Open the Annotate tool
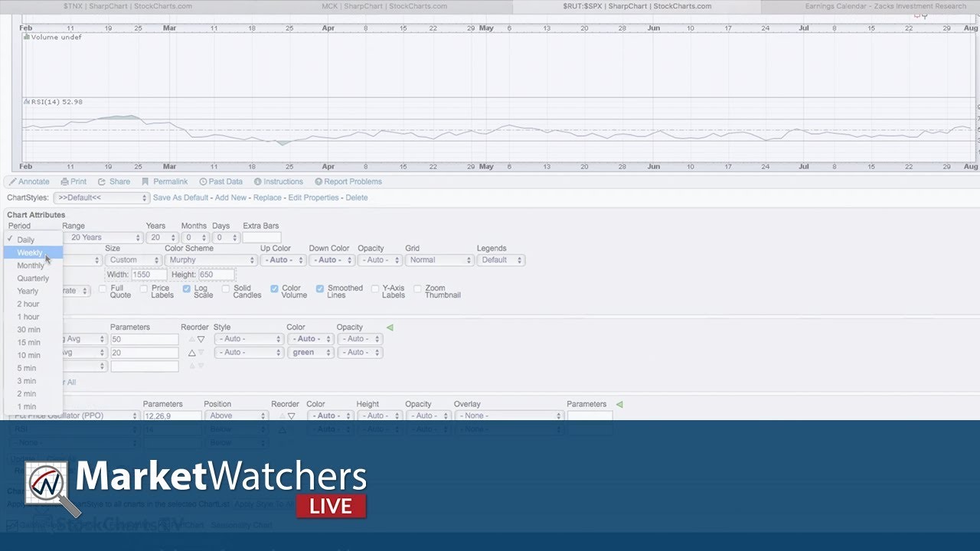 click(x=29, y=181)
